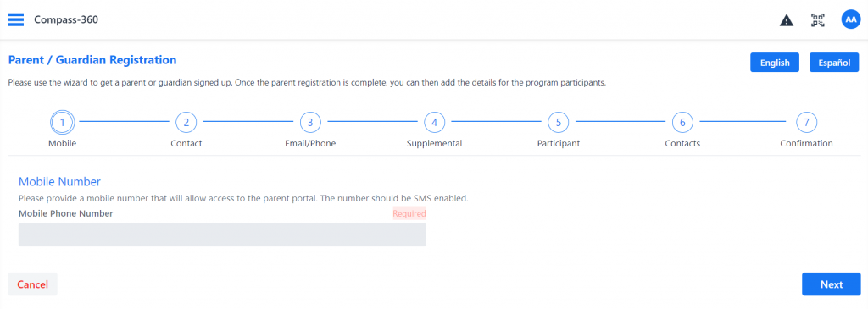Jump to step 6 Contacts
Image resolution: width=868 pixels, height=309 pixels.
tap(682, 122)
